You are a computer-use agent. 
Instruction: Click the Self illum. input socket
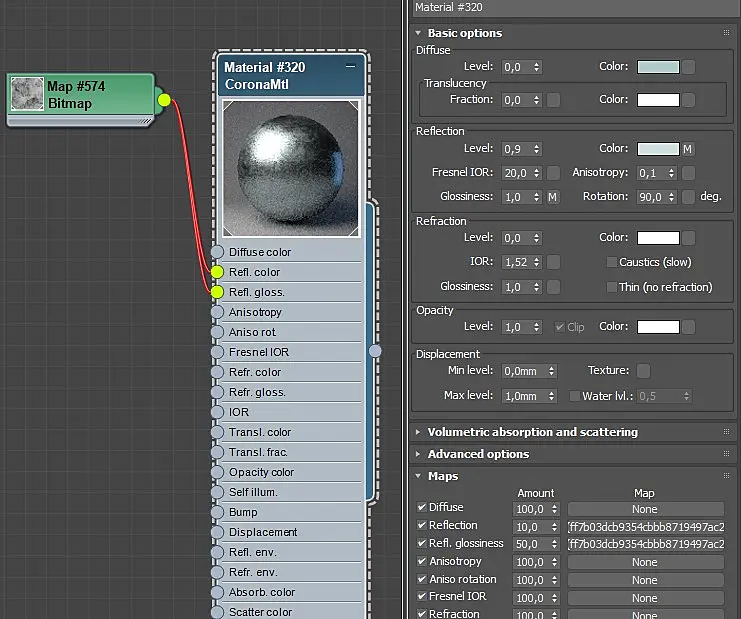click(217, 492)
